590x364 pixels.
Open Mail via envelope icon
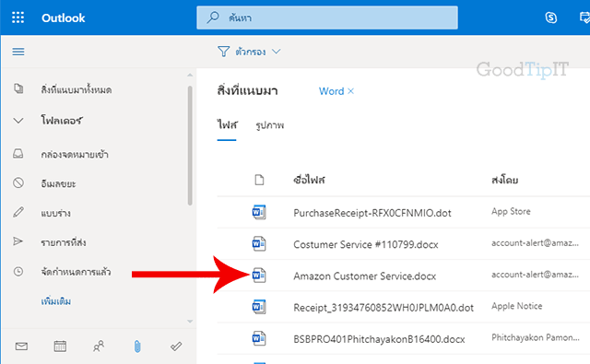click(21, 346)
